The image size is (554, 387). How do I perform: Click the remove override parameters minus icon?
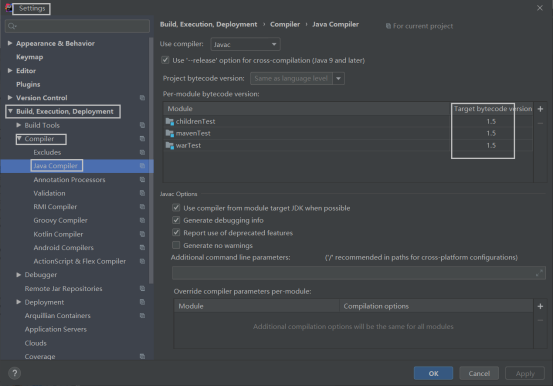(540, 321)
